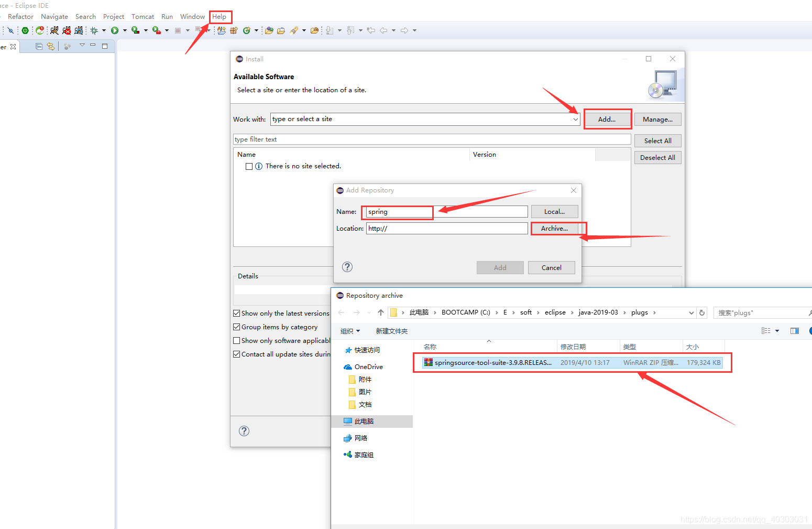This screenshot has height=529, width=812.
Task: Click the Open Task folder icon
Action: click(x=281, y=30)
